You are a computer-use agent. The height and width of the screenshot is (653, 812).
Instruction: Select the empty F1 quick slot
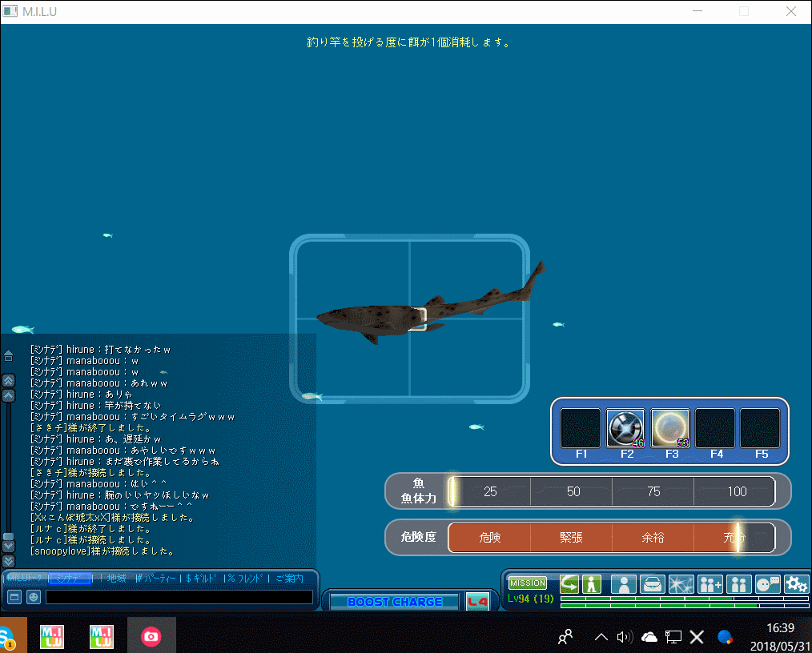(581, 428)
